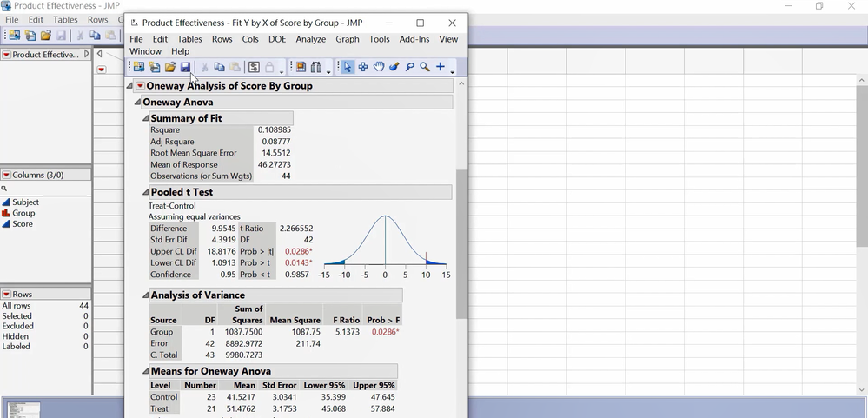
Task: Click the save icon in report toolbar
Action: pyautogui.click(x=185, y=68)
